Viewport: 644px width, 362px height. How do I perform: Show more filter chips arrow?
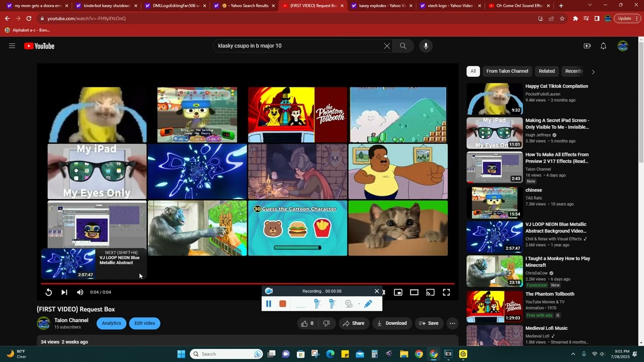(x=593, y=72)
